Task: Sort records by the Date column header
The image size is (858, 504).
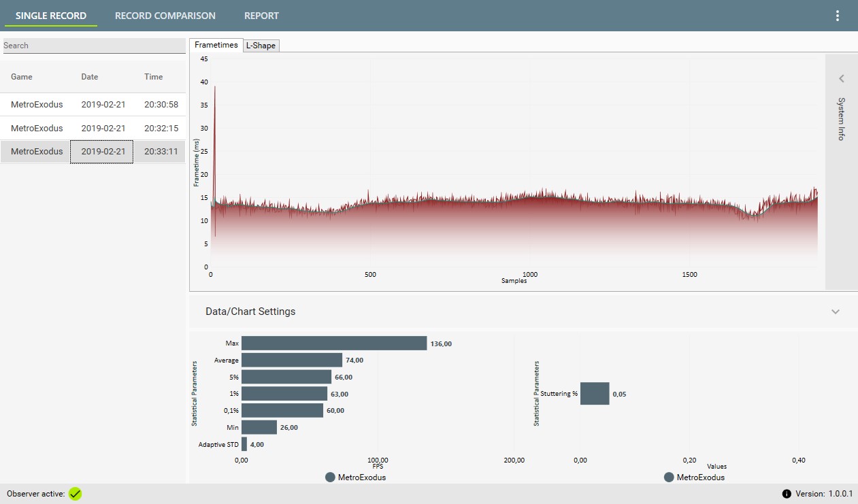Action: pyautogui.click(x=90, y=77)
